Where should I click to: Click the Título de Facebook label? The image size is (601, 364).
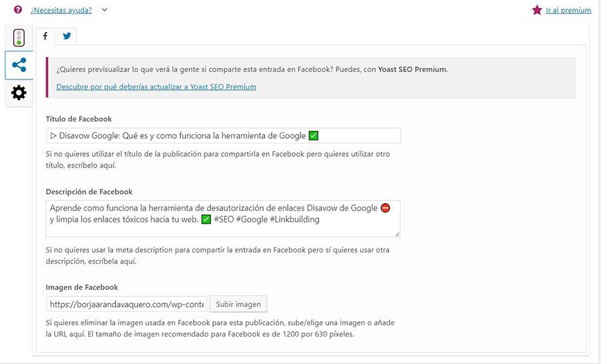click(79, 119)
